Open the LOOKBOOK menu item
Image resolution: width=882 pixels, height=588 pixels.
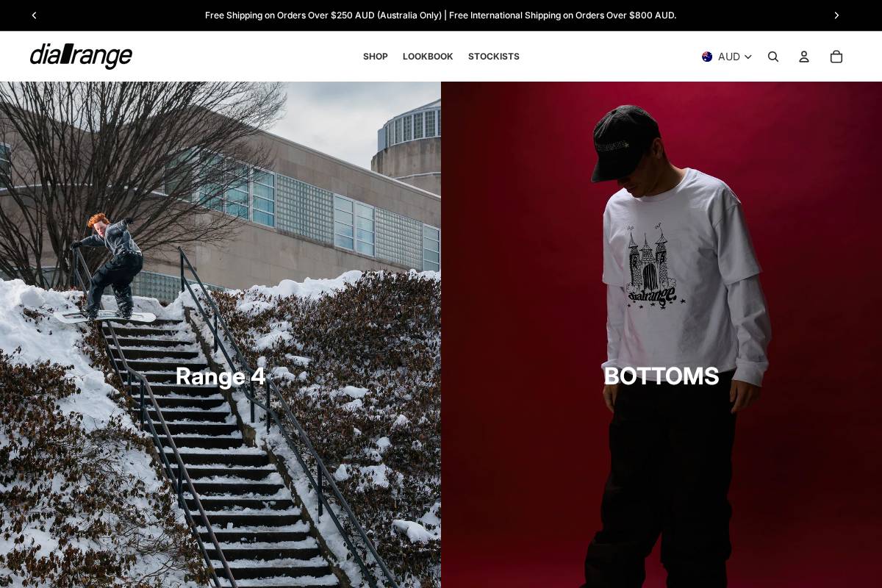click(x=428, y=57)
